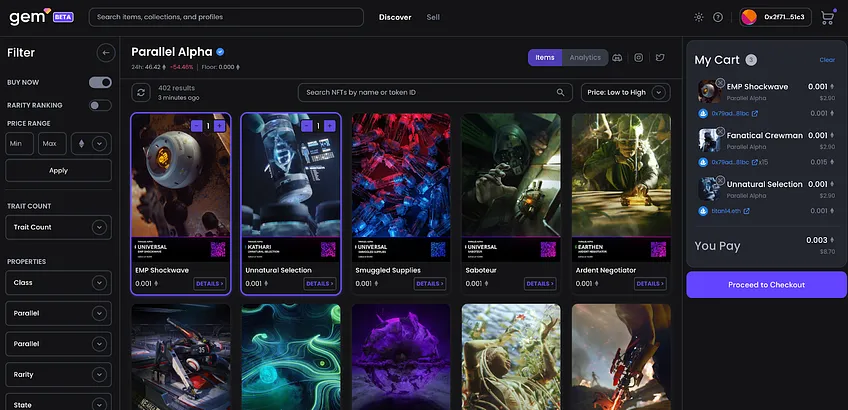Viewport: 848px width, 410px height.
Task: Increase quantity on EMP Shockwave card
Action: (x=220, y=125)
